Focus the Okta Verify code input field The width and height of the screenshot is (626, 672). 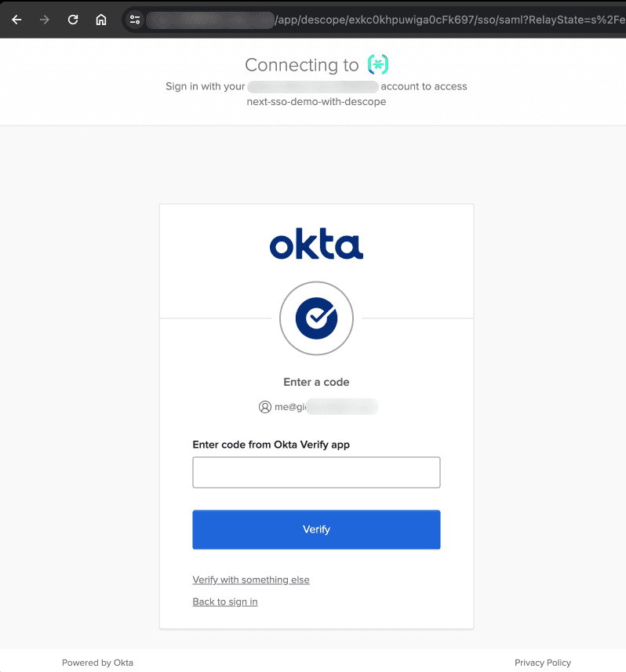click(316, 473)
